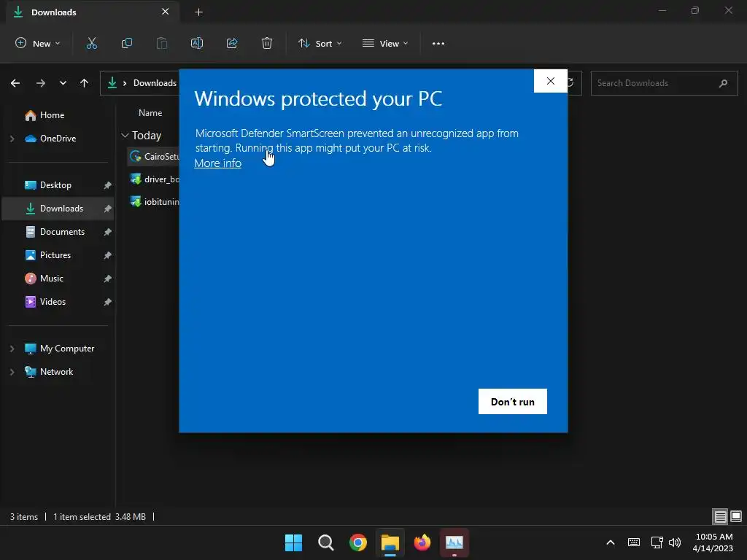Open the Windows Start menu
This screenshot has height=560, width=747.
(293, 542)
